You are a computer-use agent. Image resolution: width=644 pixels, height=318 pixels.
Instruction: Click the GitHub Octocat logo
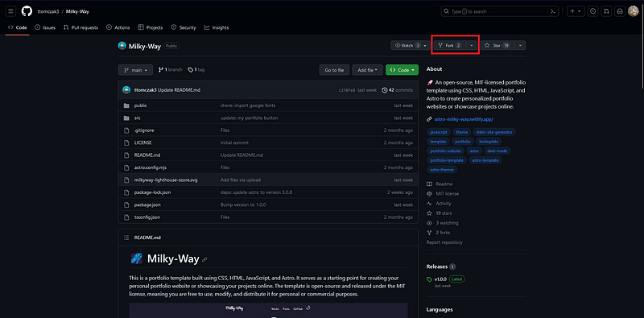27,11
